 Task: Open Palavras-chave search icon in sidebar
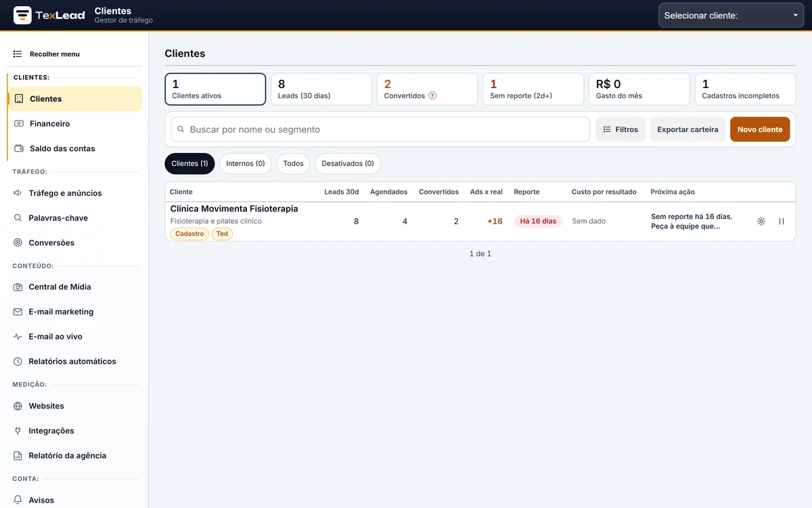pos(18,218)
